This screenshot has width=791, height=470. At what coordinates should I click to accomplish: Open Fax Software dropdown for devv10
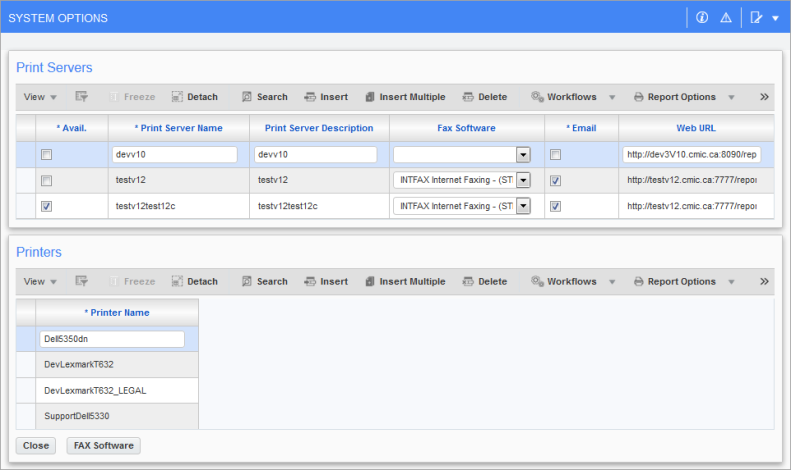click(523, 155)
